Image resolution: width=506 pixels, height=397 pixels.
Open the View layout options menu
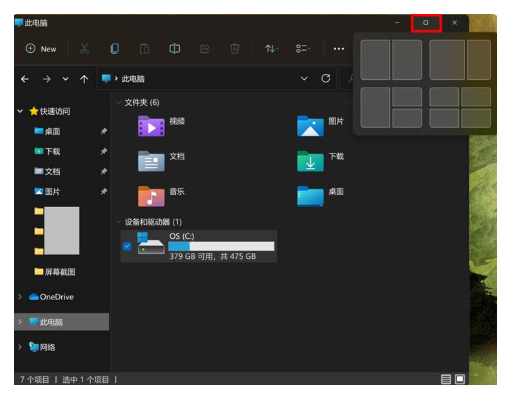(x=303, y=49)
